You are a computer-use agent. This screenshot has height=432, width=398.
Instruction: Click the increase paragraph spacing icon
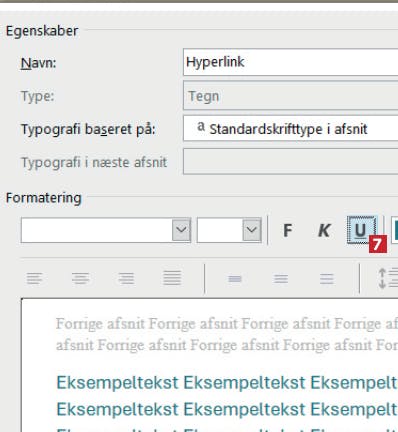click(x=388, y=278)
